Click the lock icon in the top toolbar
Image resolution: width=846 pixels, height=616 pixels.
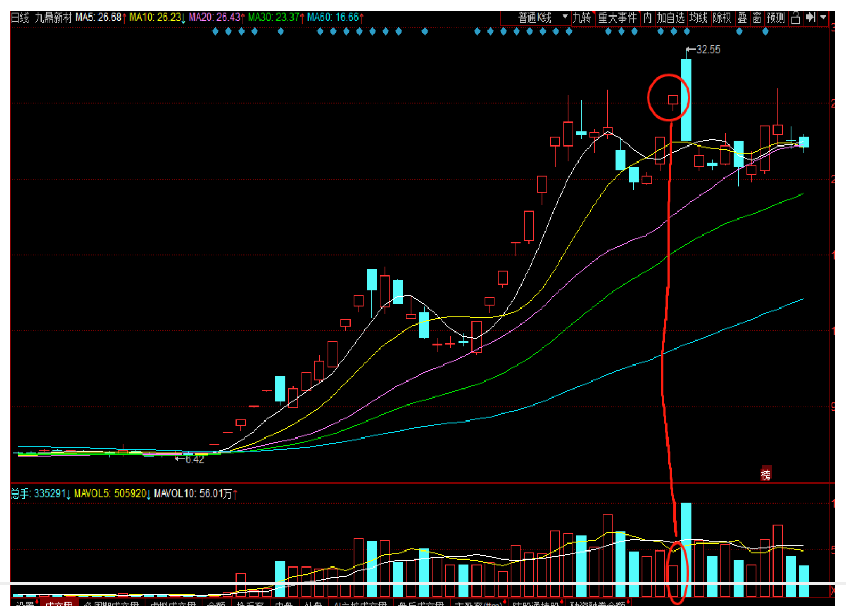(x=795, y=18)
